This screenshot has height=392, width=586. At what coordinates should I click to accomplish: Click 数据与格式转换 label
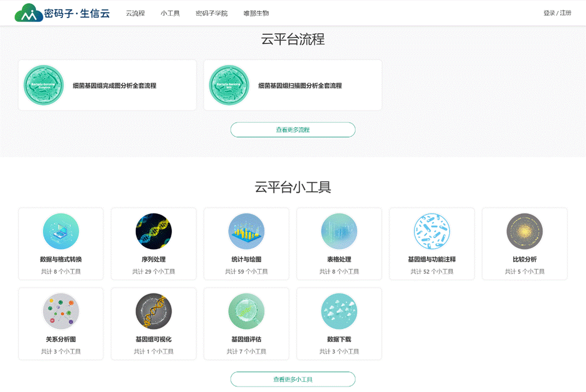(61, 259)
